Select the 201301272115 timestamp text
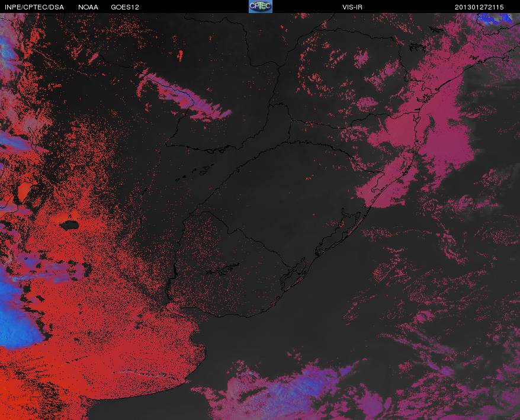 (x=479, y=7)
